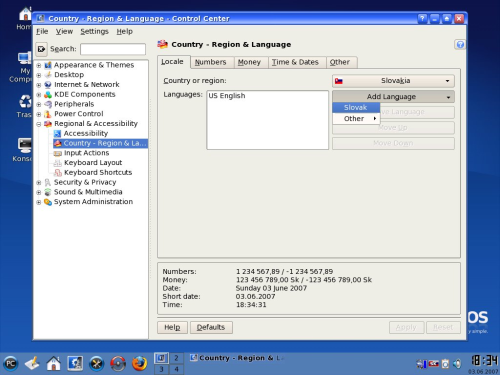
Task: Open the View menu
Action: (x=64, y=31)
